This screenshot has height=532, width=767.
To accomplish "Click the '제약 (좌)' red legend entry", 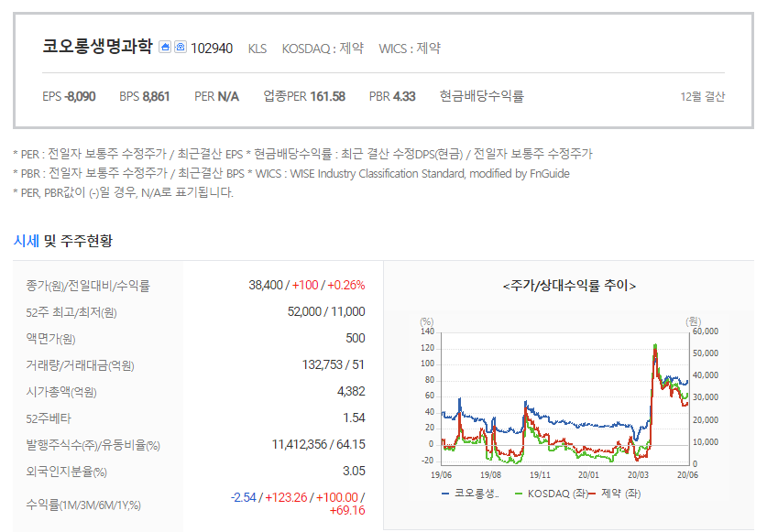I will 616,494.
